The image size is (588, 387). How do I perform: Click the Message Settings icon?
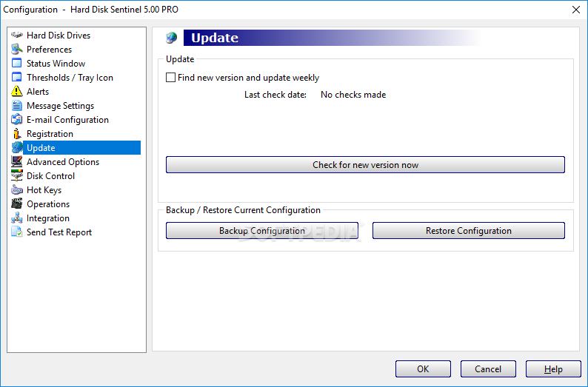pyautogui.click(x=16, y=106)
